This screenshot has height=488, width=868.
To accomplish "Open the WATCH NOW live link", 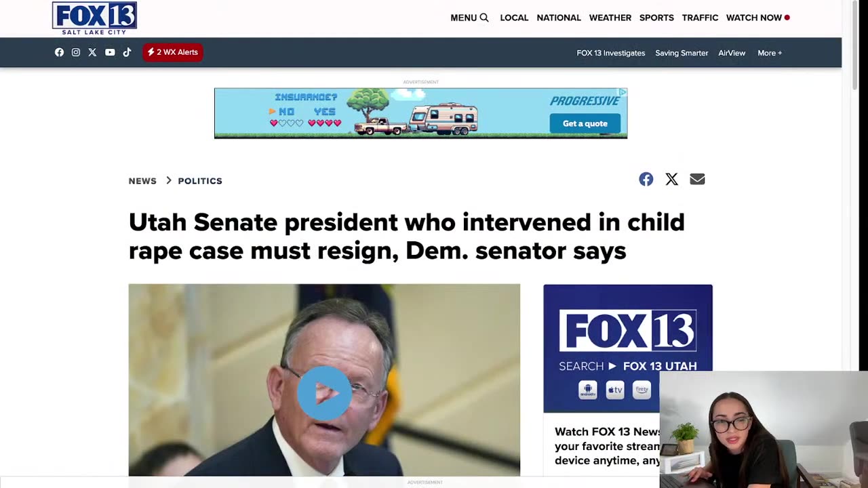I will point(757,18).
